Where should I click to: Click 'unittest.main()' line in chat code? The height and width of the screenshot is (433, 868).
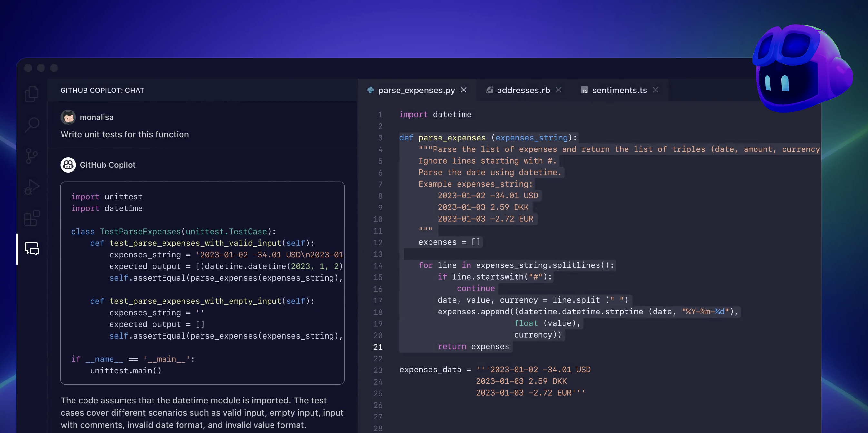tap(126, 371)
